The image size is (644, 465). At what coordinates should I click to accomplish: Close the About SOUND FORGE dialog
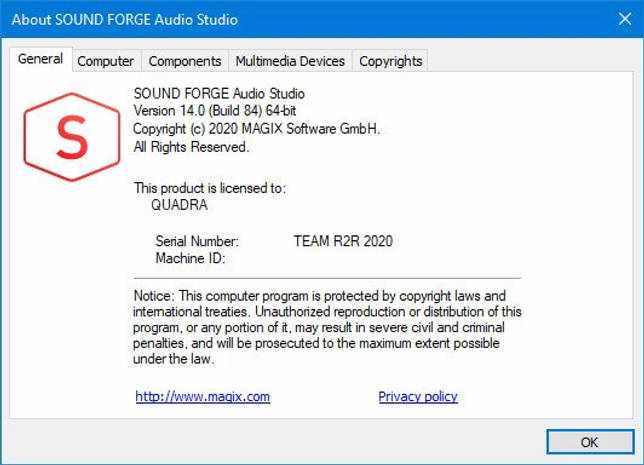pos(625,19)
